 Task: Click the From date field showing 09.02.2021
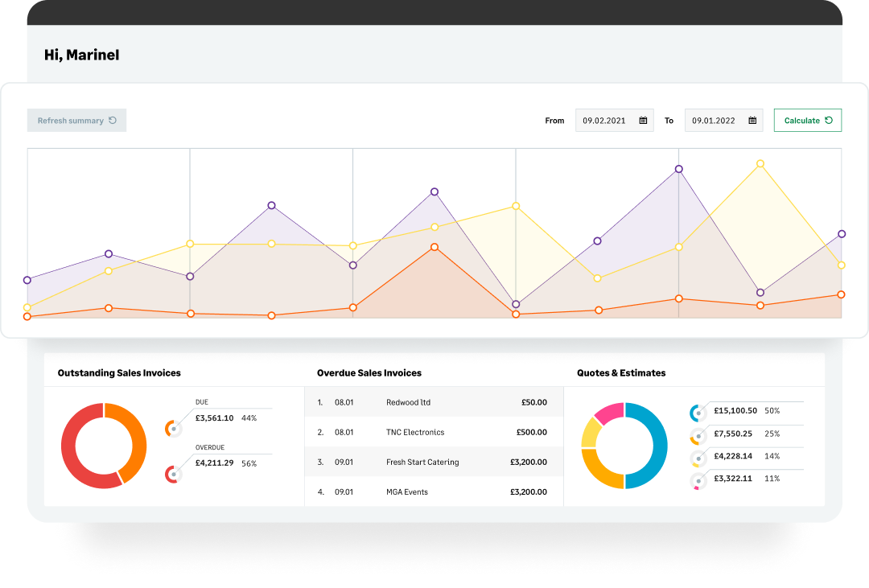click(x=604, y=121)
